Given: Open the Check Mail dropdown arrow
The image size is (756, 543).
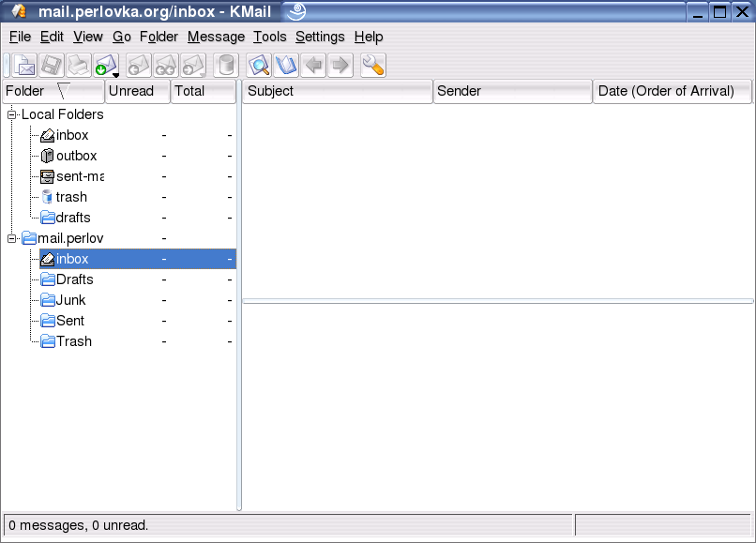Looking at the screenshot, I should 116,75.
